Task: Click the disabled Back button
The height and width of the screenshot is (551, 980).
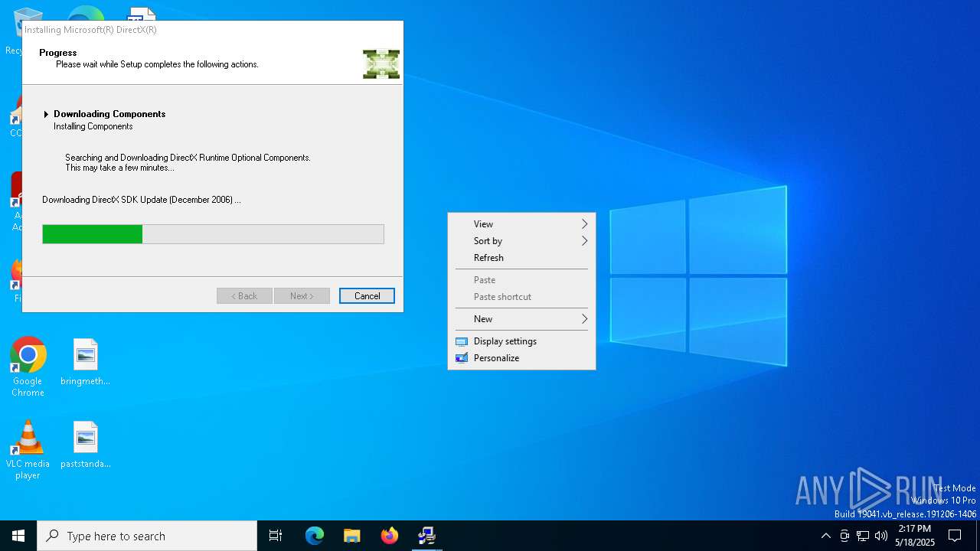Action: 244,296
